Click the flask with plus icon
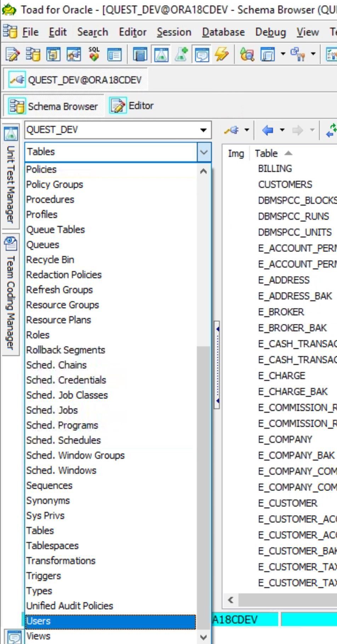 point(182,55)
